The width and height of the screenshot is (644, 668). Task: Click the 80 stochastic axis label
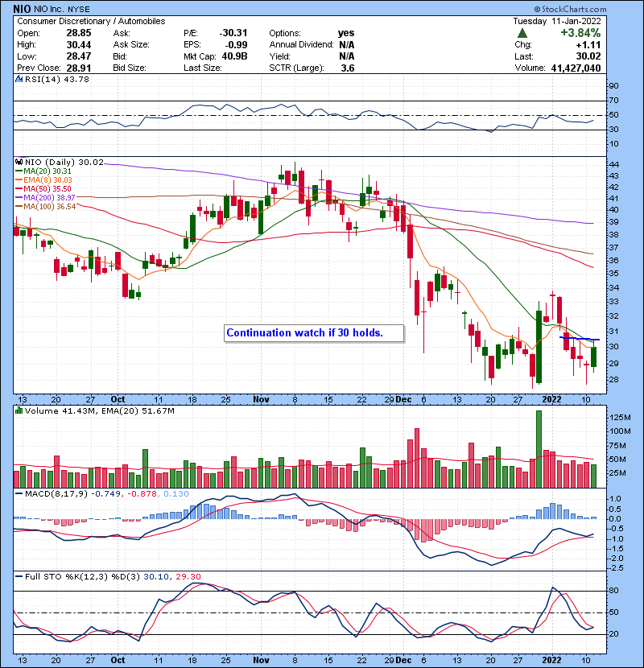[613, 591]
